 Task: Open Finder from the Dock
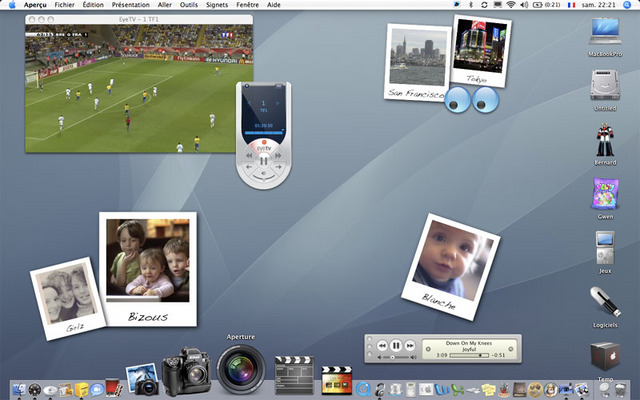(19, 389)
